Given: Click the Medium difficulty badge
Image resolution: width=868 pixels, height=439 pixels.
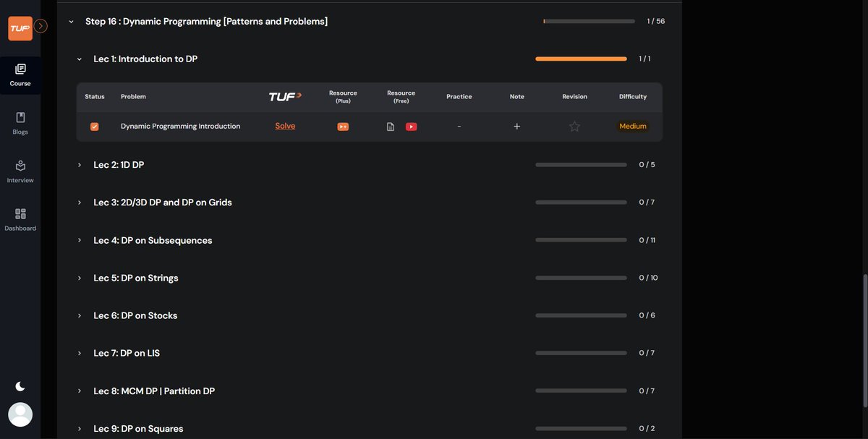Looking at the screenshot, I should pos(633,126).
